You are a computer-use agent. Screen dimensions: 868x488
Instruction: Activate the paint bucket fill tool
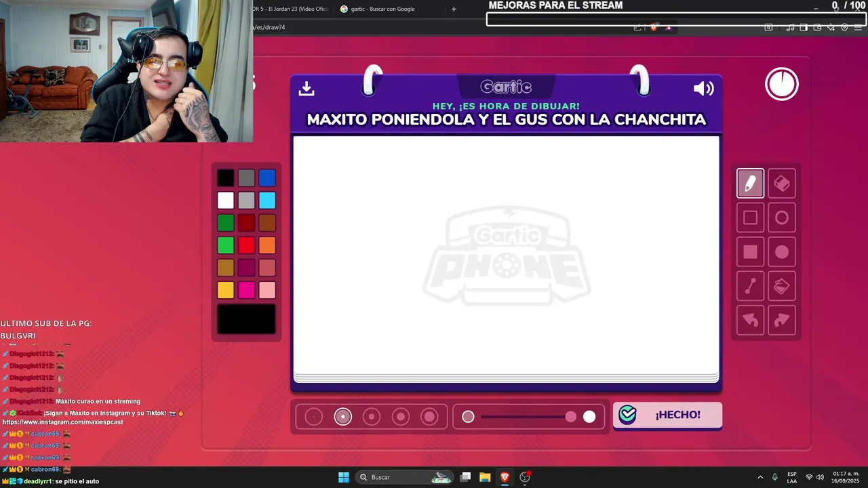point(782,286)
